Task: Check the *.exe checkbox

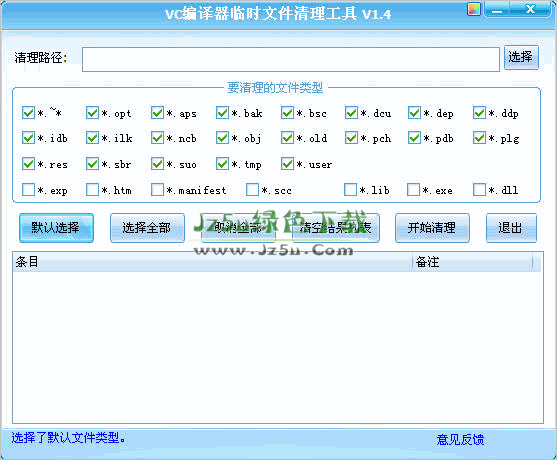Action: [x=413, y=190]
